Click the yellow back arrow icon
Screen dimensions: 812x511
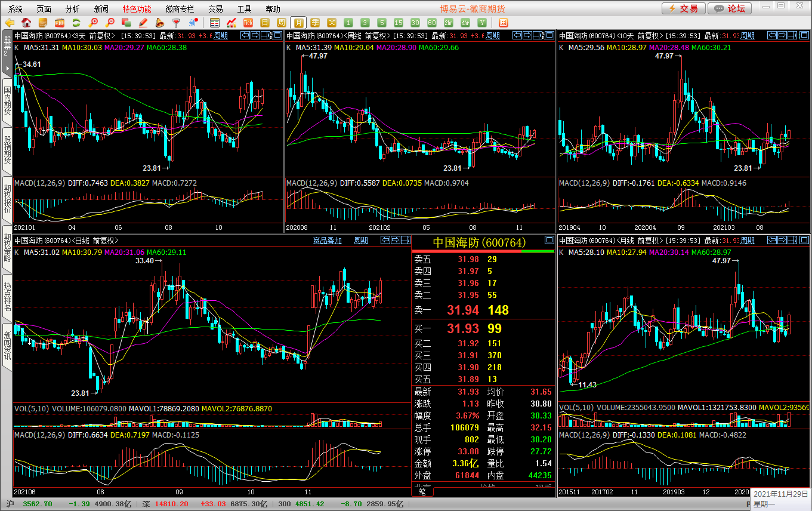point(10,23)
